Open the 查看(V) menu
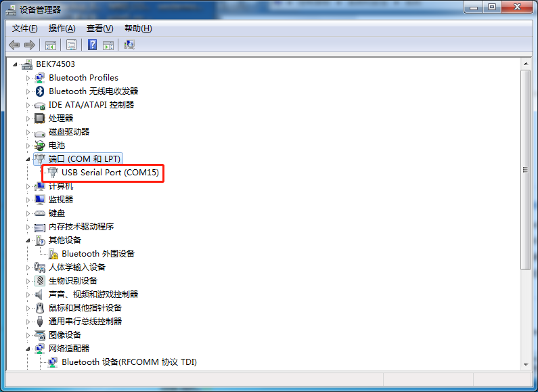Viewport: 538px width, 392px height. point(100,28)
